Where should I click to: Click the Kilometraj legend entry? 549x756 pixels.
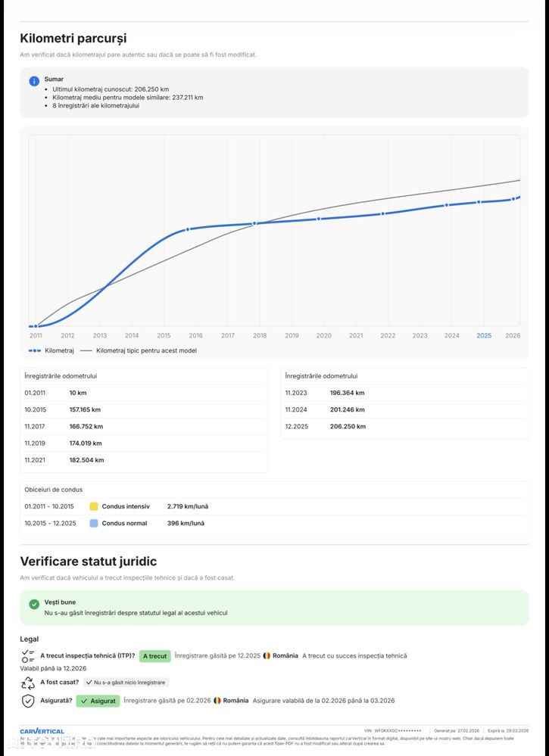point(51,350)
